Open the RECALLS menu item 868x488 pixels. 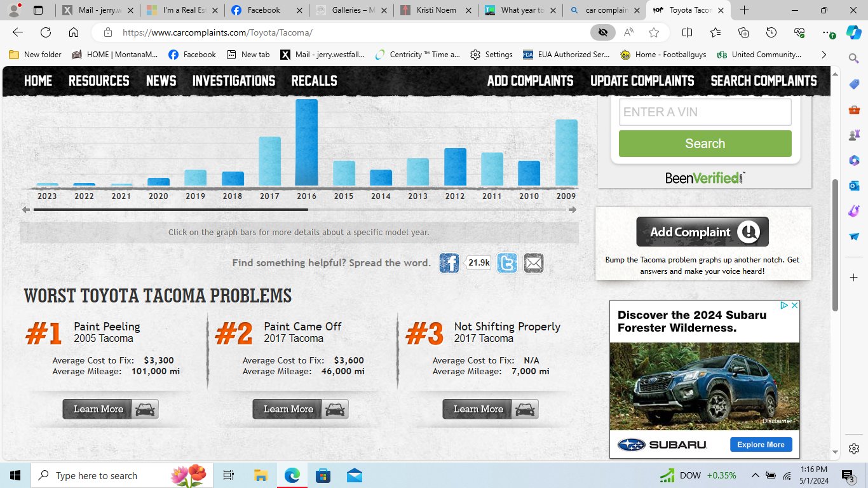tap(315, 81)
